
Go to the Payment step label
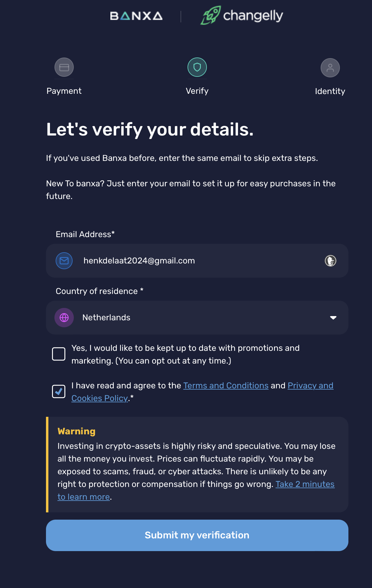coord(64,91)
